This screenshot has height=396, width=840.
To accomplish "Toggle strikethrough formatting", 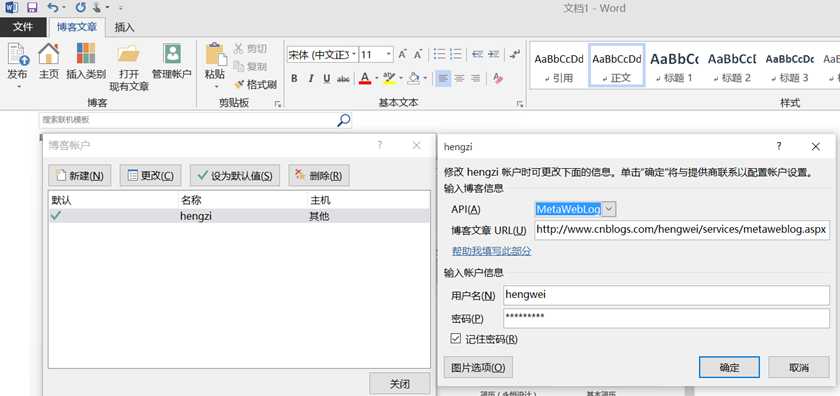I will pos(343,79).
